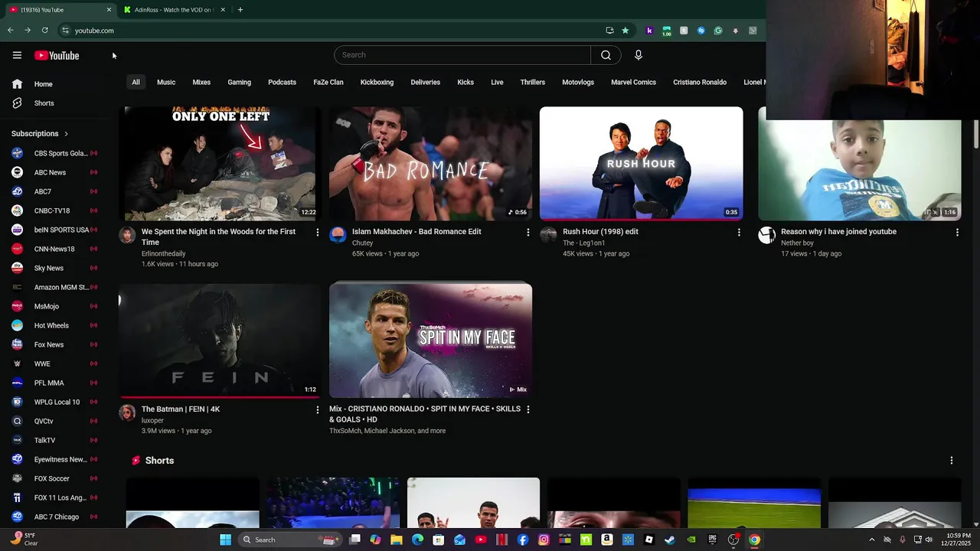980x551 pixels.
Task: Open Hot Wheels subscription channel
Action: pos(54,325)
